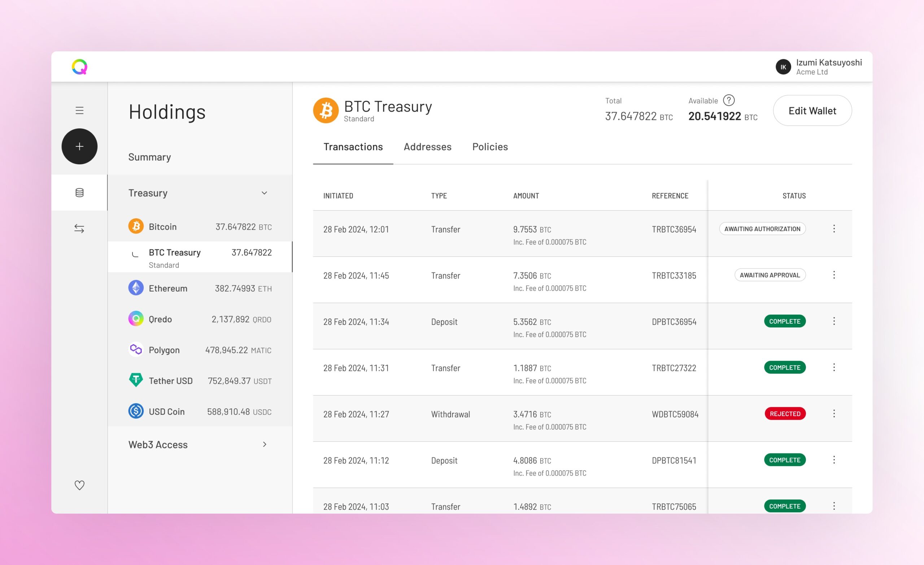
Task: Click the total 37.647822 BTC value in header
Action: [x=639, y=116]
